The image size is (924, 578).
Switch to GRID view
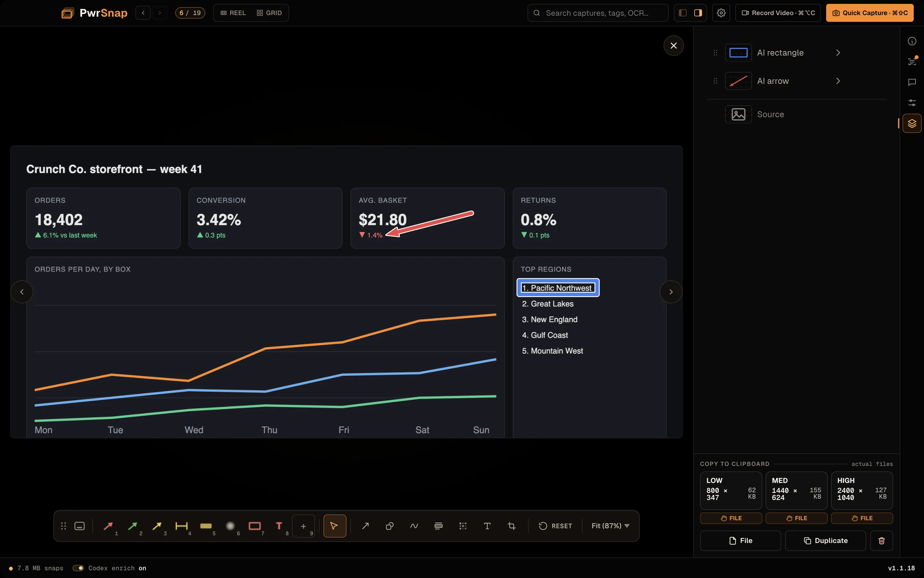[x=269, y=13]
